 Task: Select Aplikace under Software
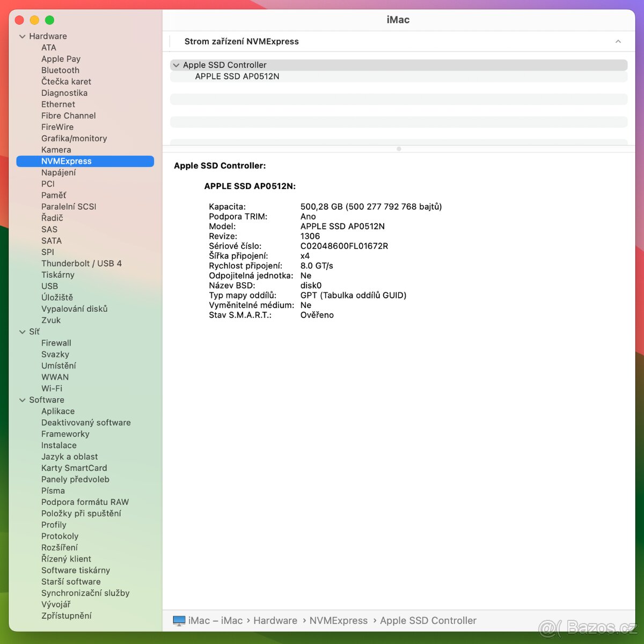58,411
